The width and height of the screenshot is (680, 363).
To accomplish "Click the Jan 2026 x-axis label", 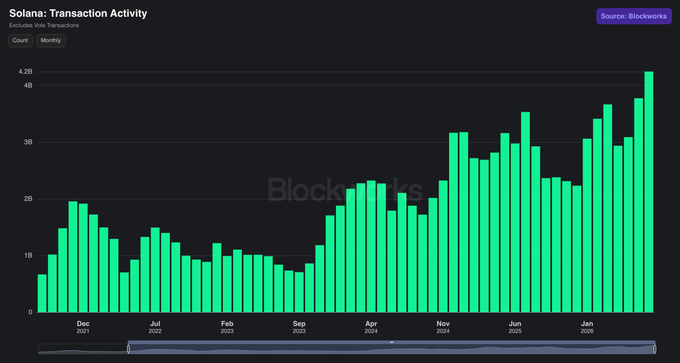I will click(587, 327).
